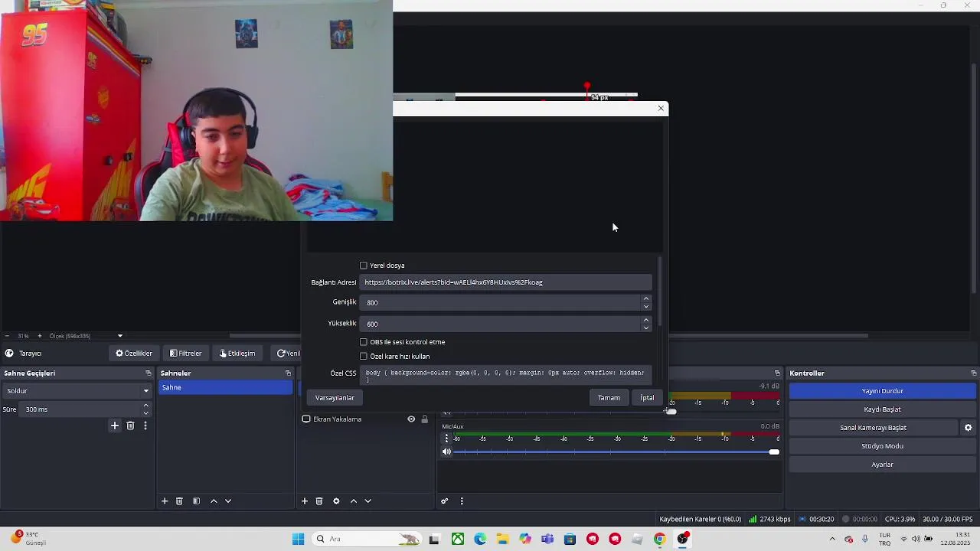Viewport: 980px width, 551px height.
Task: Click the Etkileşim (interact) button
Action: pos(237,354)
